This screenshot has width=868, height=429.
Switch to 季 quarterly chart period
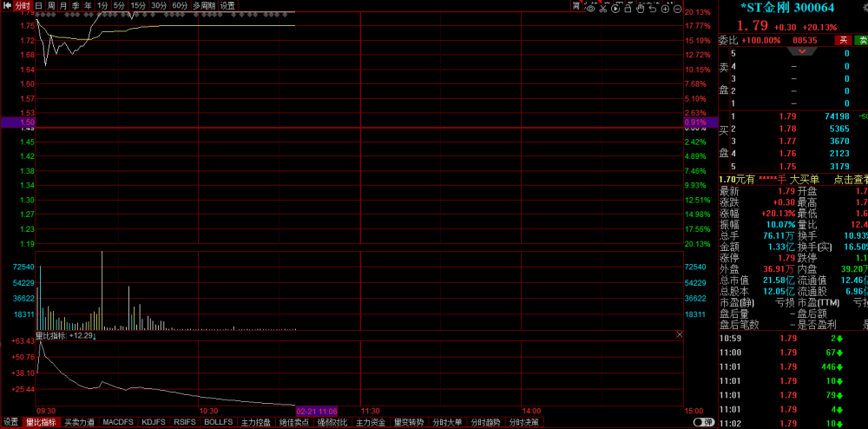pos(76,5)
